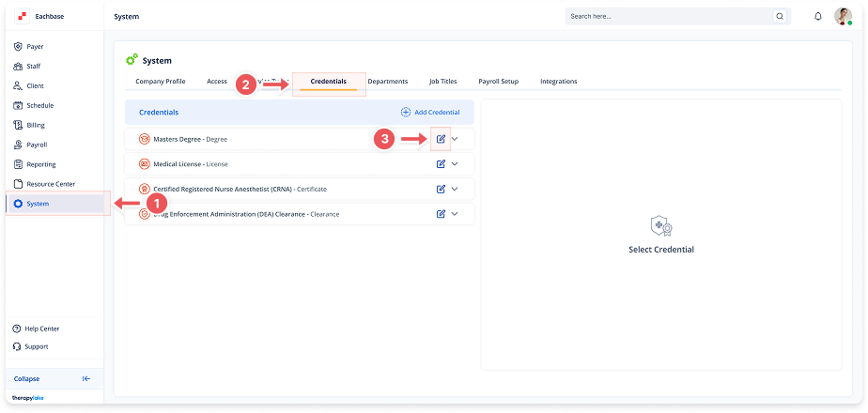The width and height of the screenshot is (868, 413).
Task: Expand the Masters Degree row chevron
Action: click(456, 139)
